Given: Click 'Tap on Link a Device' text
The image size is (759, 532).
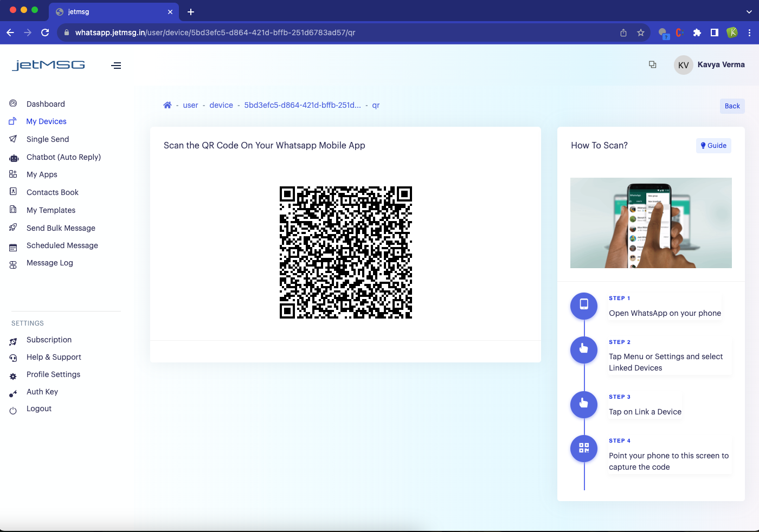Looking at the screenshot, I should coord(645,412).
